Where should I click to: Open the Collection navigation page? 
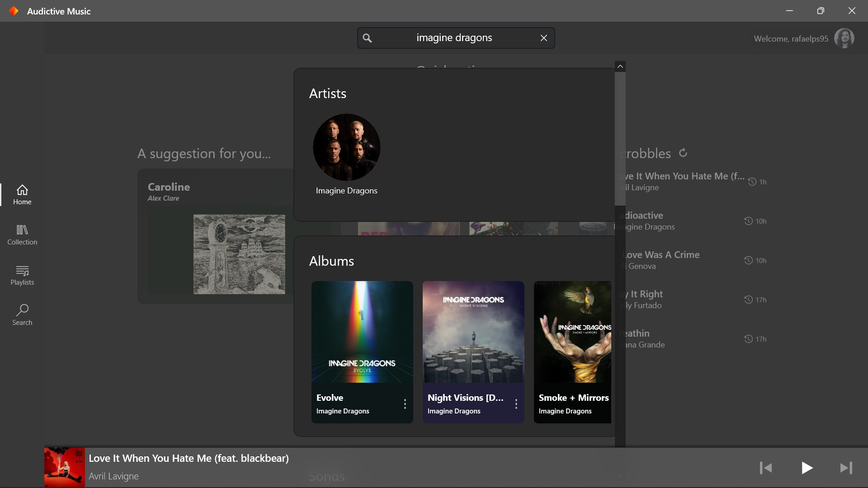pos(22,235)
